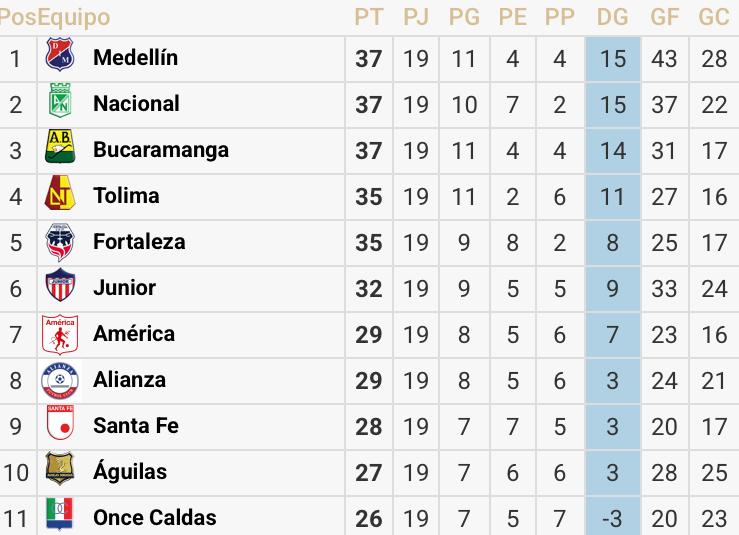The image size is (739, 535).
Task: Open the Once Caldas team link
Action: (154, 518)
